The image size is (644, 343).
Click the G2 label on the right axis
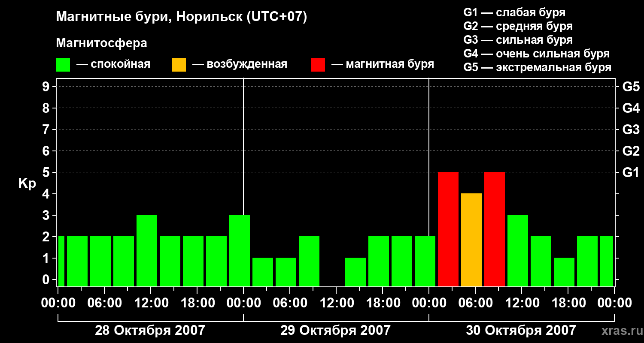pos(631,151)
